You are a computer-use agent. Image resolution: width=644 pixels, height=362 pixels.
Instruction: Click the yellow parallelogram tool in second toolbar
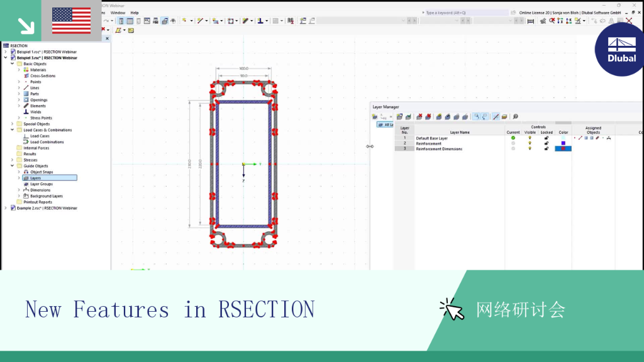point(118,30)
